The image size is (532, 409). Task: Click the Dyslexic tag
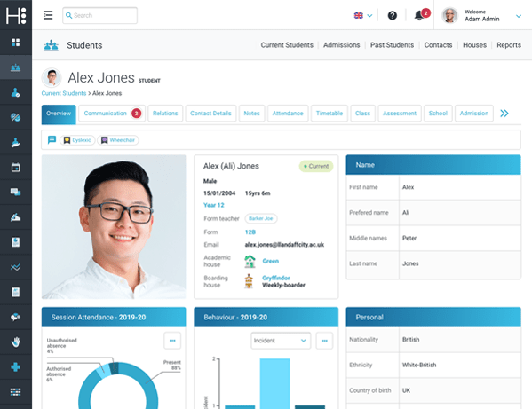tap(77, 140)
